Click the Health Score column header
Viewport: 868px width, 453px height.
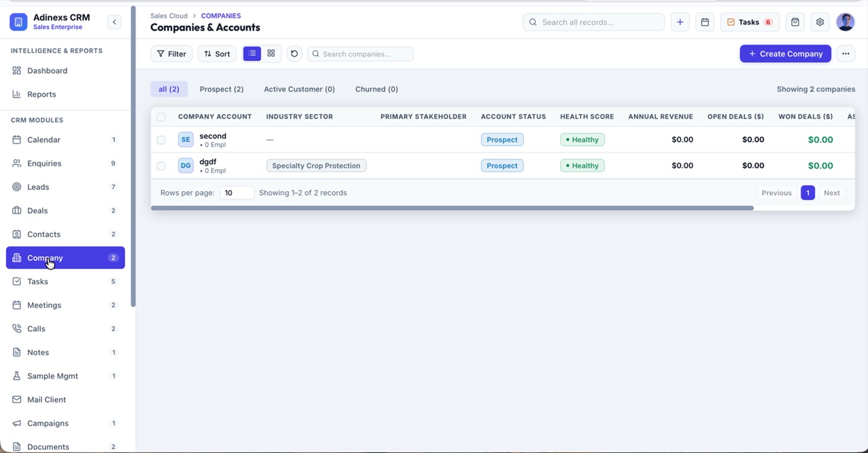(x=587, y=117)
